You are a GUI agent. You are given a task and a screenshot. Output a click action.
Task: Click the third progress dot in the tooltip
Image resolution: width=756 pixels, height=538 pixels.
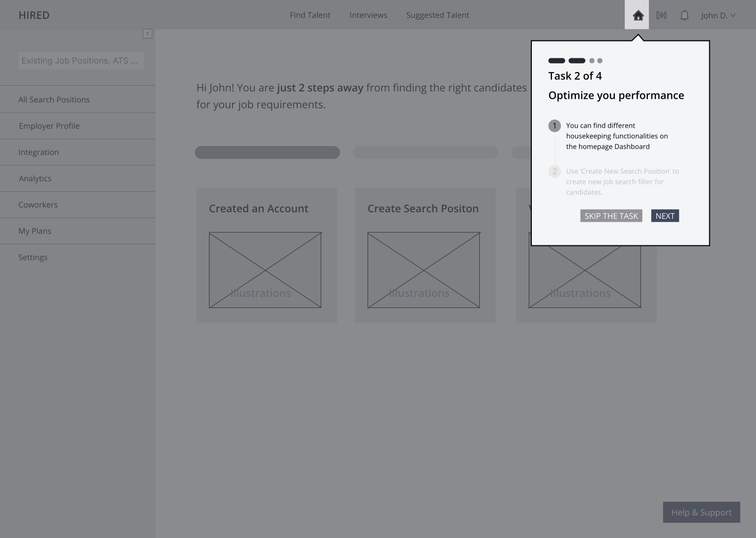pyautogui.click(x=591, y=60)
